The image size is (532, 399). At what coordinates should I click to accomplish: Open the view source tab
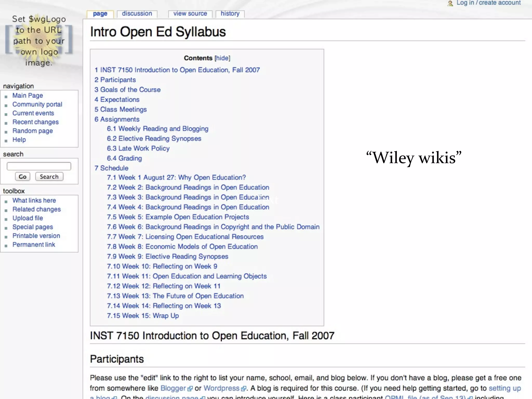[x=190, y=14]
